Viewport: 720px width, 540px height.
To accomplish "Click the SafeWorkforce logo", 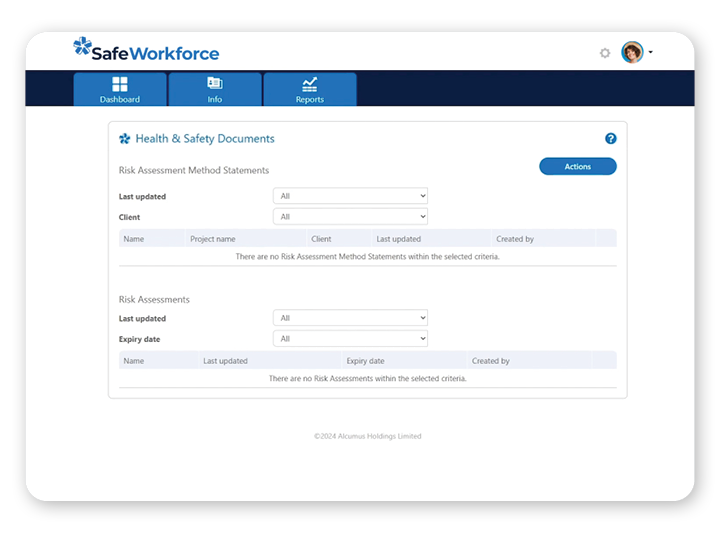I will coord(146,51).
